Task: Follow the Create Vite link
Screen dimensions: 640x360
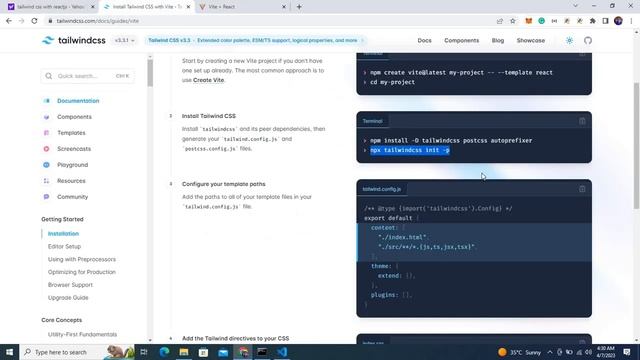Action: [x=209, y=80]
